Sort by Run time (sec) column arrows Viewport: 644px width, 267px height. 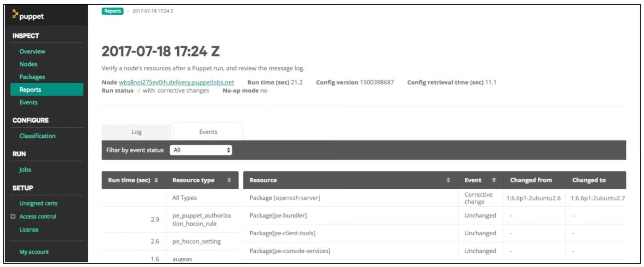156,180
